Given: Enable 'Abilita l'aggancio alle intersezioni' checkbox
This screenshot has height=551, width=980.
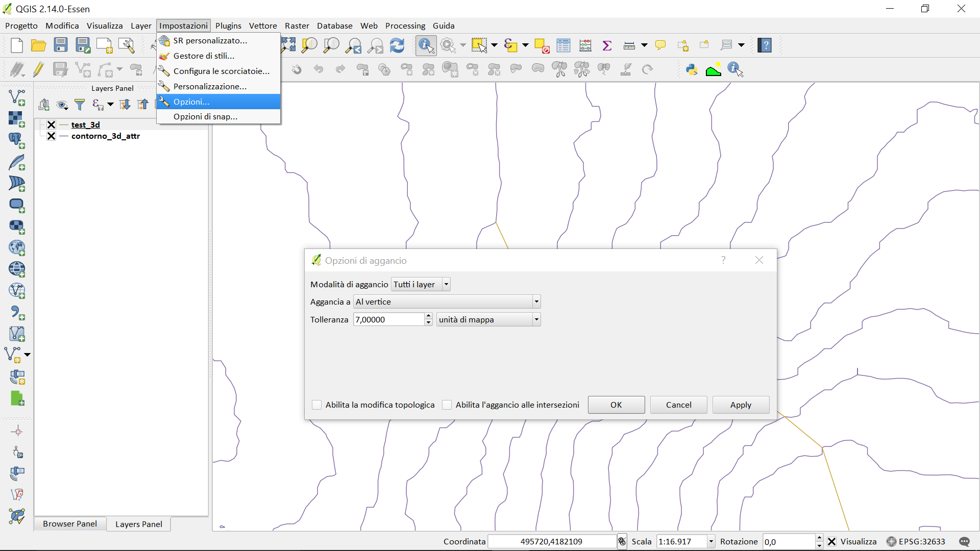Looking at the screenshot, I should point(447,405).
